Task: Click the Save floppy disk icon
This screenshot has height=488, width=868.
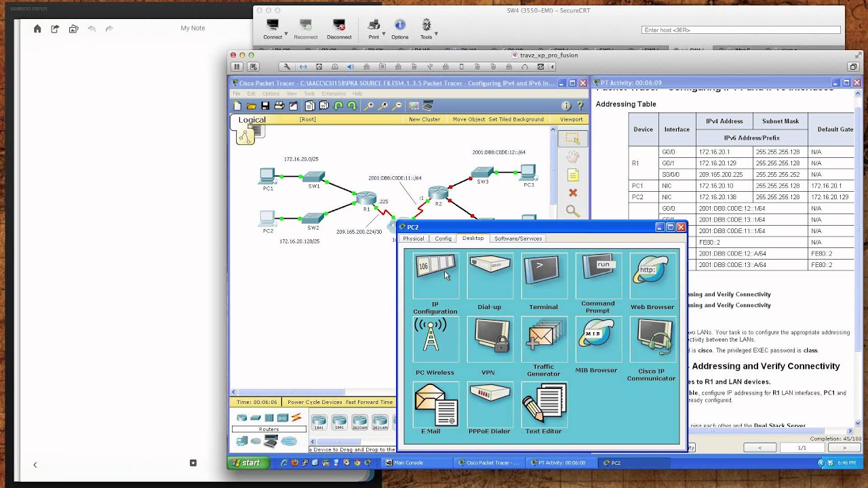Action: tap(265, 106)
